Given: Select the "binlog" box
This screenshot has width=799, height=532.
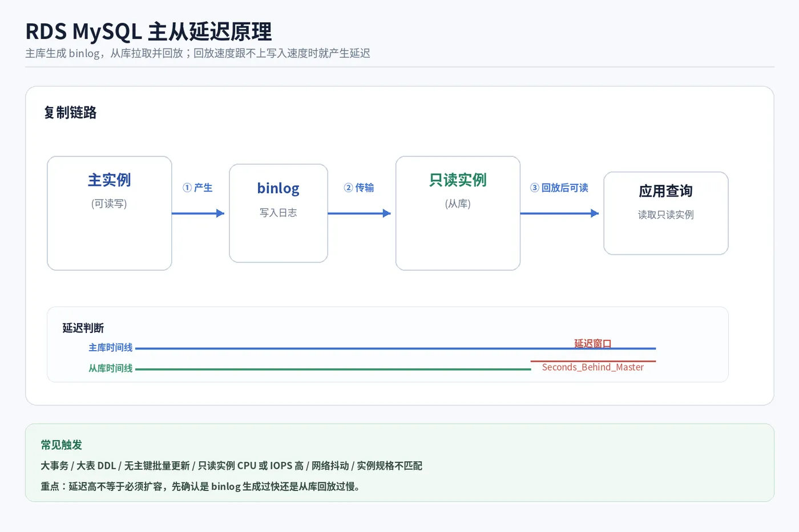Looking at the screenshot, I should [279, 213].
